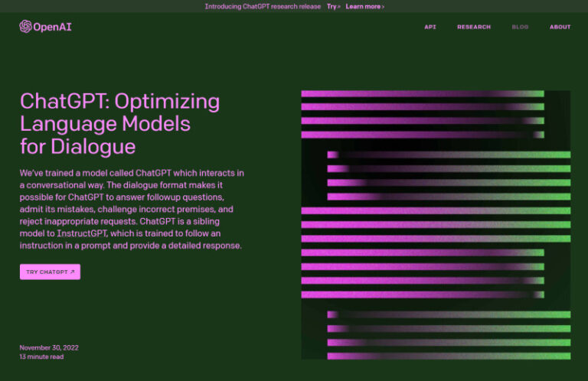Screen dimensions: 588x381
Task: Go to the Research section
Action: [474, 27]
